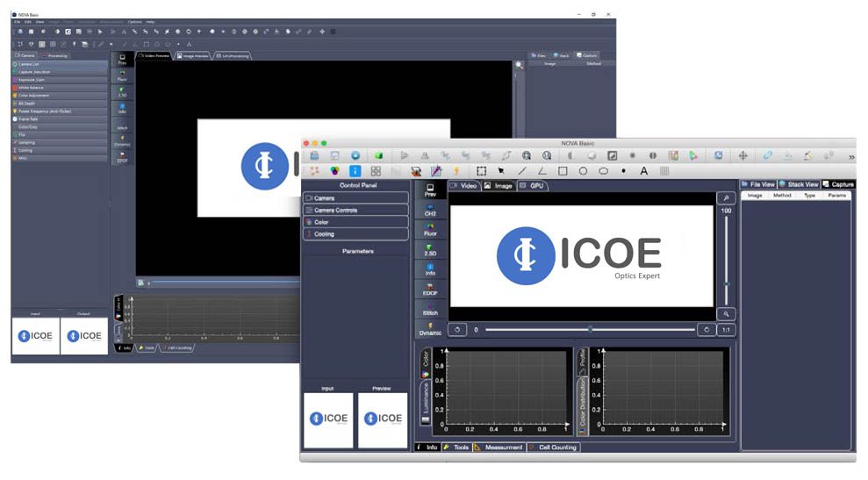Expand the Cooling section in Control Panel

tap(356, 234)
